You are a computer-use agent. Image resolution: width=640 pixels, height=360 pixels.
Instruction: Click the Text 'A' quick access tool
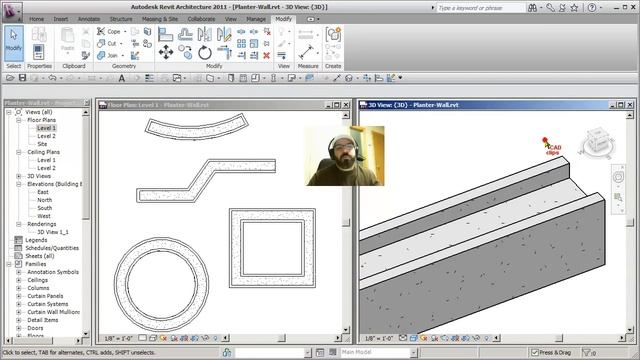pos(122,78)
